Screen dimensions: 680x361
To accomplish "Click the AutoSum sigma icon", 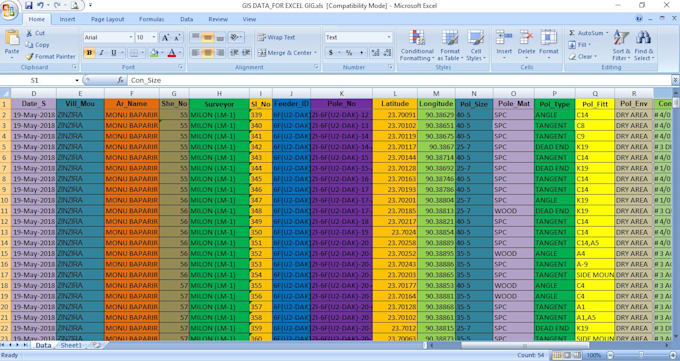I will point(572,33).
